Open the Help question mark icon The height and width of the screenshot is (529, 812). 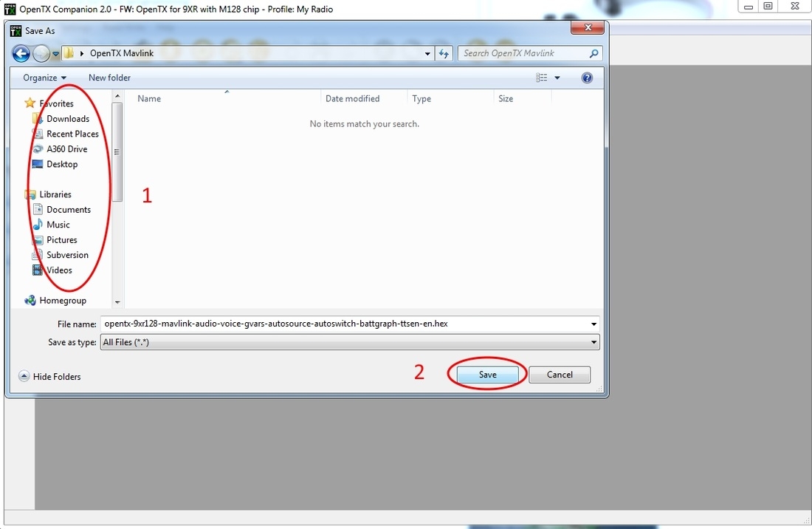(x=587, y=78)
